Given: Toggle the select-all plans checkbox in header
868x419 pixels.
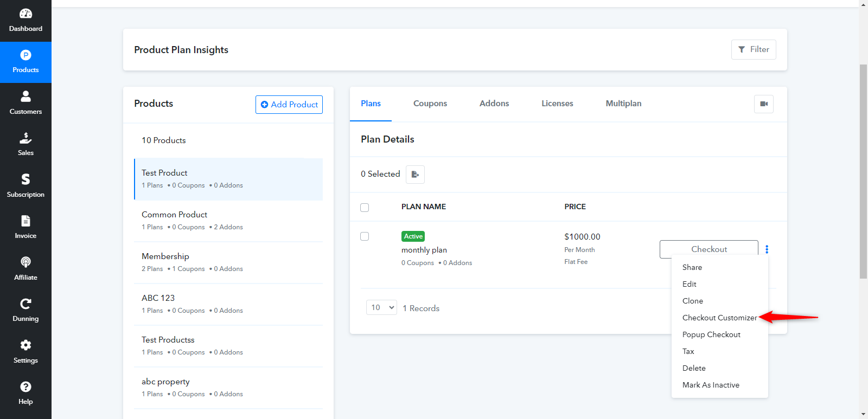Looking at the screenshot, I should point(365,208).
